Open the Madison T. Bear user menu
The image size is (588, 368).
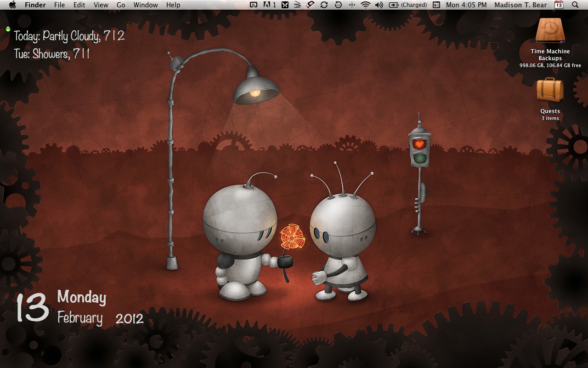pos(520,5)
